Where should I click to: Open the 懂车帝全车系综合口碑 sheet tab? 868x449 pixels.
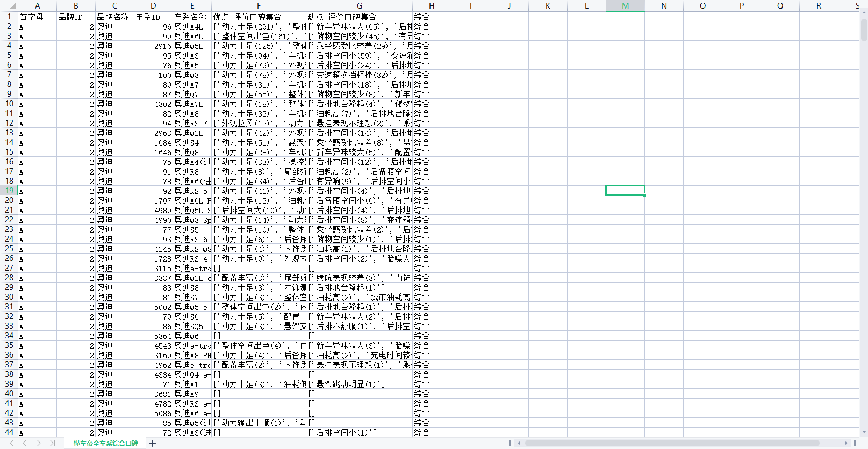106,443
